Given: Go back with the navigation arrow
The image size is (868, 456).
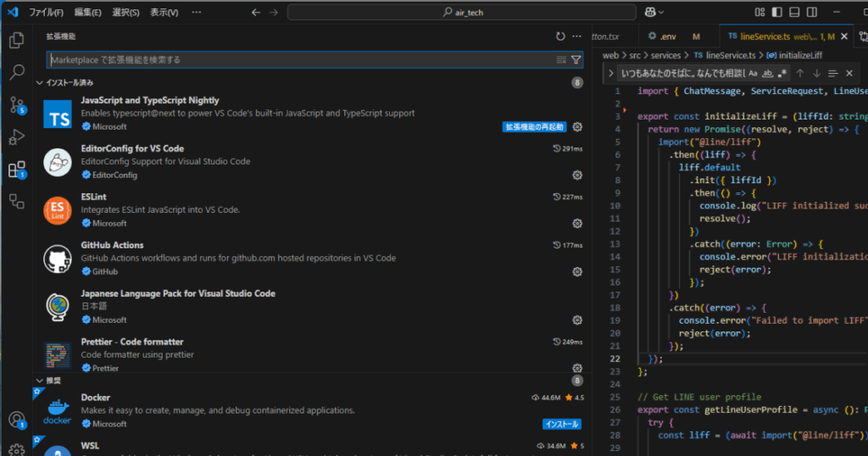Looking at the screenshot, I should click(256, 12).
